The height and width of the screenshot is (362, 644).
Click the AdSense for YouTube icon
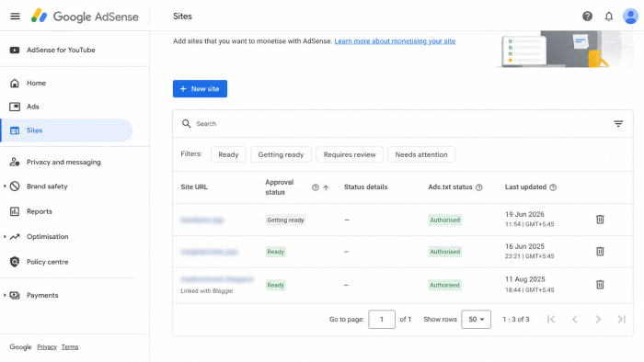(15, 50)
